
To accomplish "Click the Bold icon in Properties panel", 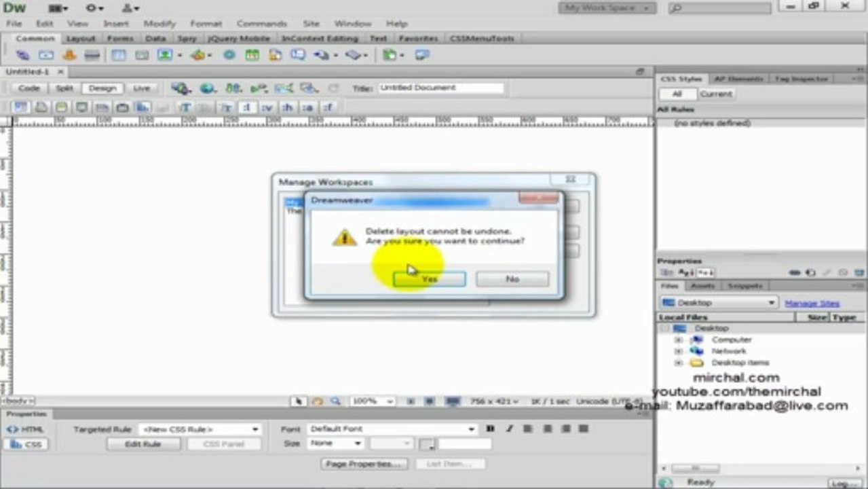I will point(490,429).
